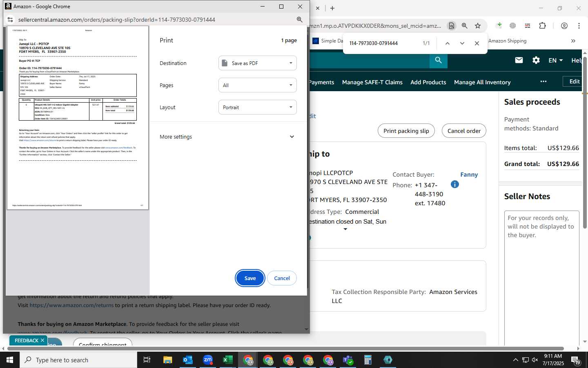Click the Amazon favicon in the popup title bar

8,6
